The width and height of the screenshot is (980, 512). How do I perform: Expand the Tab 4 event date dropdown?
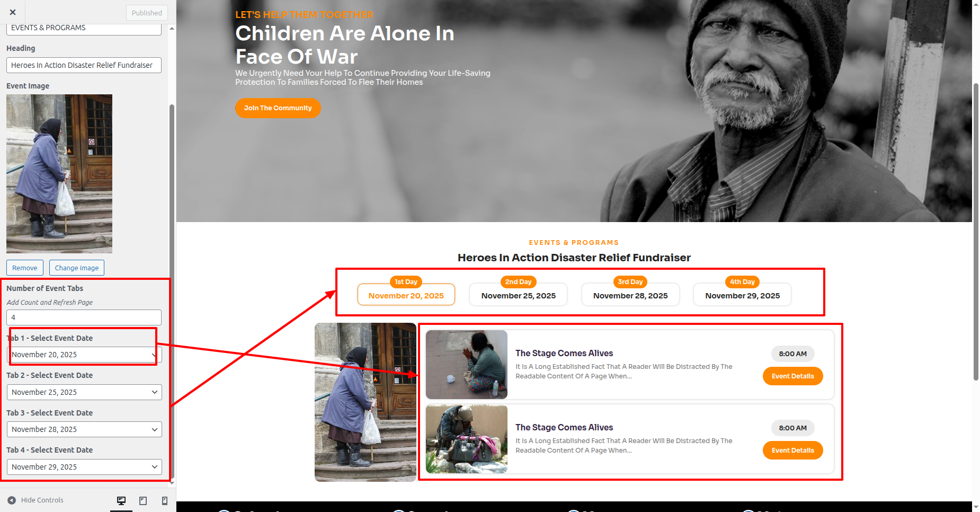click(x=84, y=467)
